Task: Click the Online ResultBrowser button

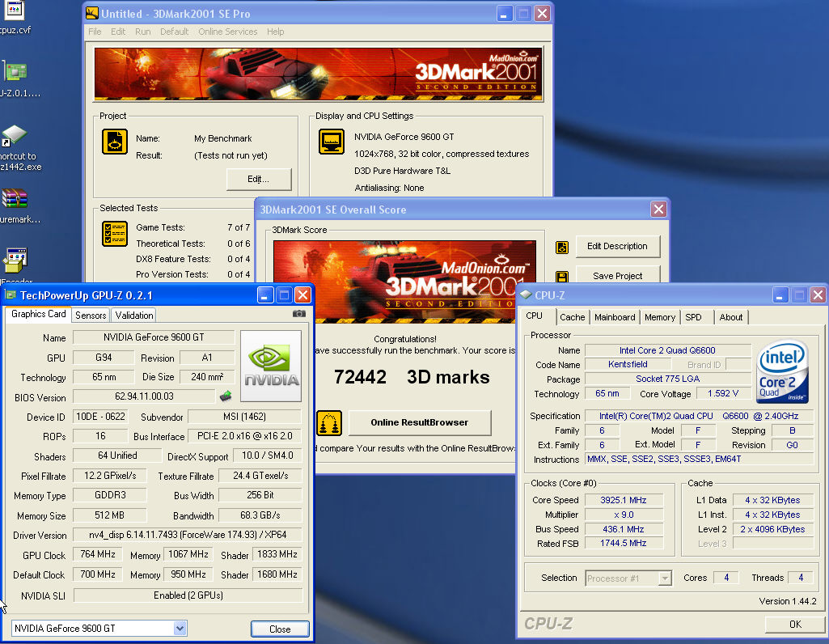Action: [x=419, y=422]
